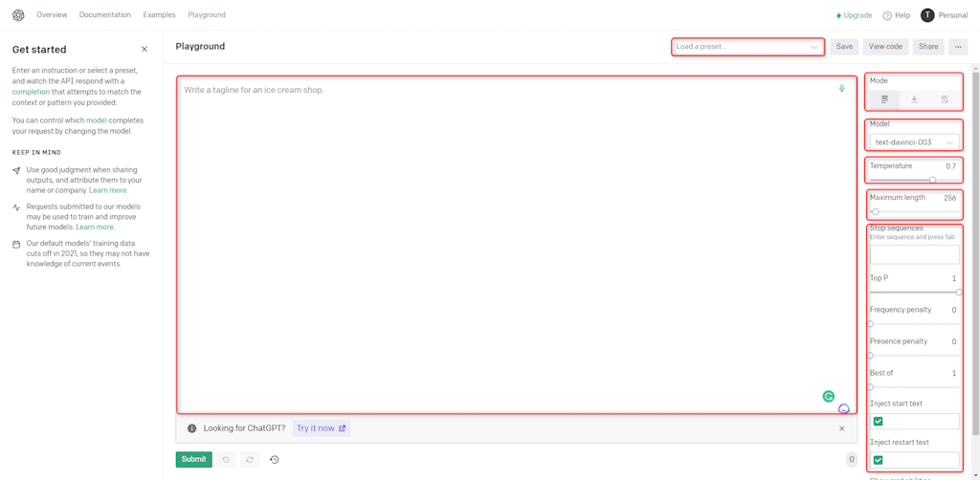980x480 pixels.
Task: Click inside the prompt text area
Action: coord(516,245)
